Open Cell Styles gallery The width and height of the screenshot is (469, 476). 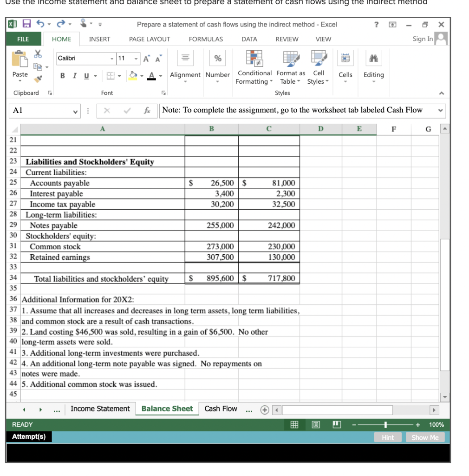[319, 68]
